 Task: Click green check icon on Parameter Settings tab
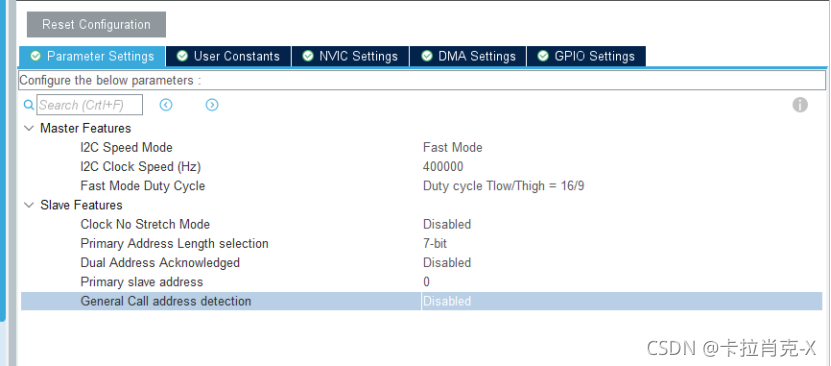click(x=36, y=56)
